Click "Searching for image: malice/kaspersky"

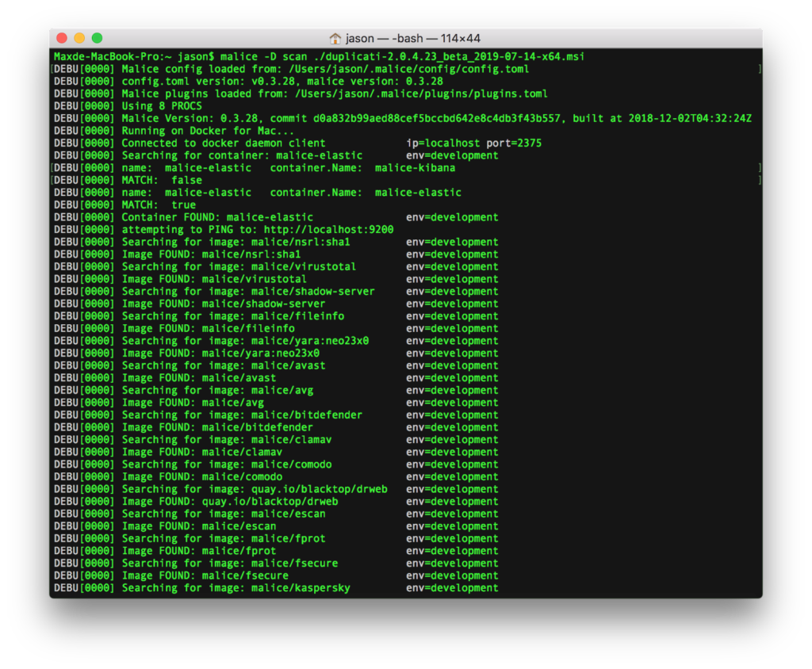[236, 589]
